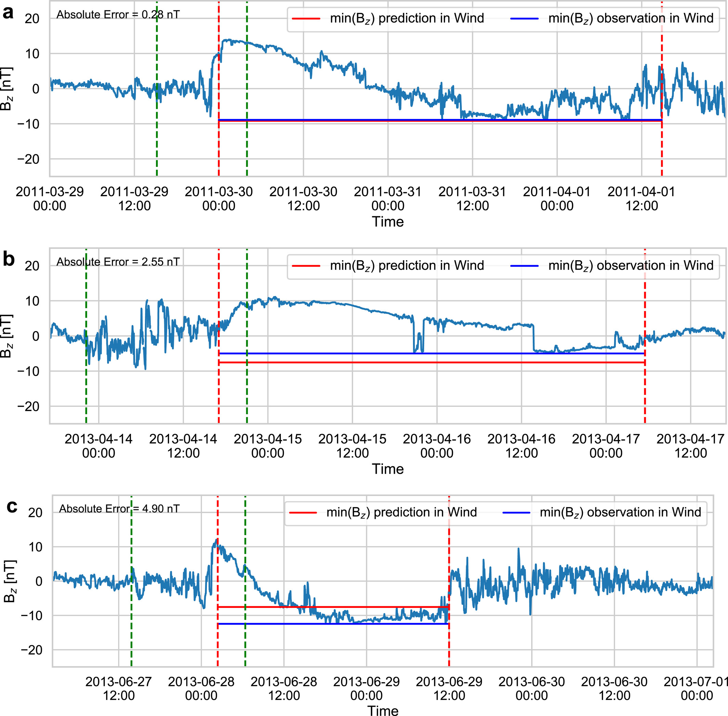The width and height of the screenshot is (728, 716).
Task: Click tick label "2013-06-29 00:00"
Action: tap(367, 688)
